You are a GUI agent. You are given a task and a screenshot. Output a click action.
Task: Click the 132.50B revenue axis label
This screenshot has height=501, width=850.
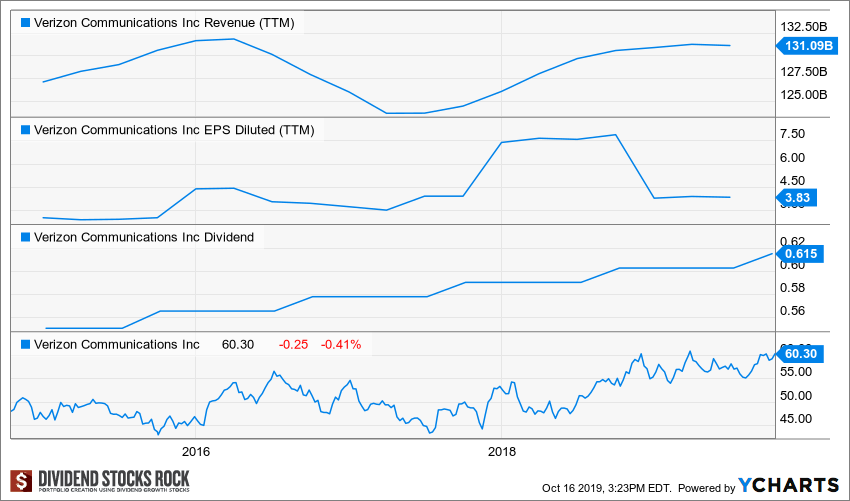(x=804, y=27)
